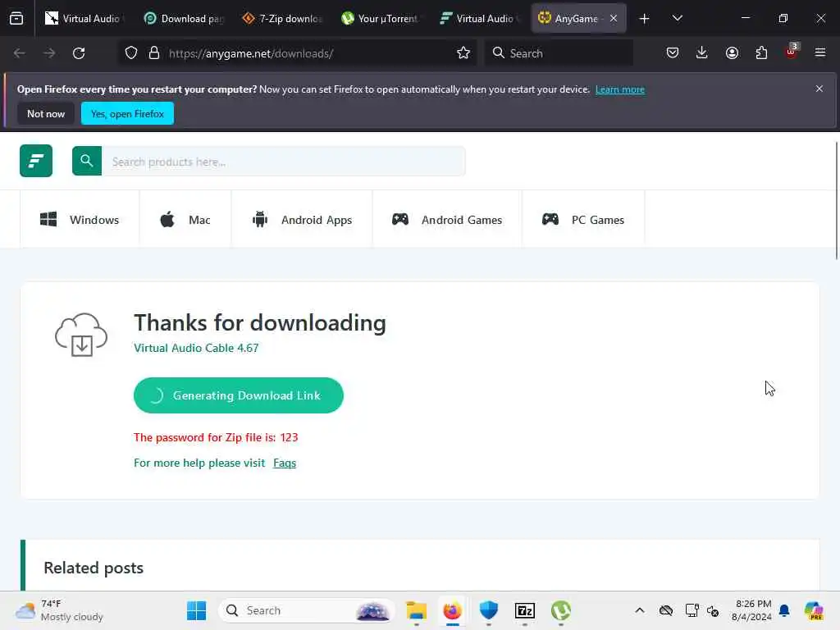Open the Firefox account menu

(x=732, y=53)
